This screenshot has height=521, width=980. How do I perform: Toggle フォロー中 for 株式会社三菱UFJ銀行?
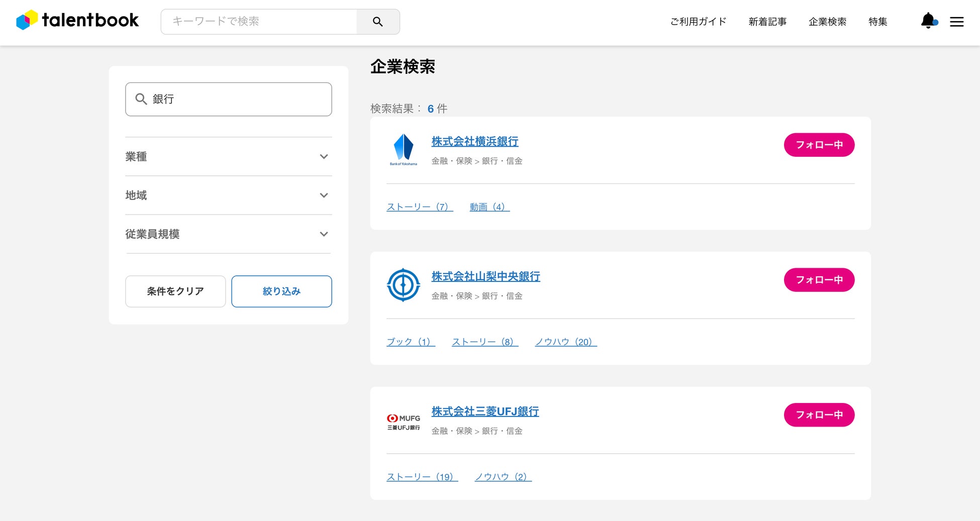tap(819, 415)
